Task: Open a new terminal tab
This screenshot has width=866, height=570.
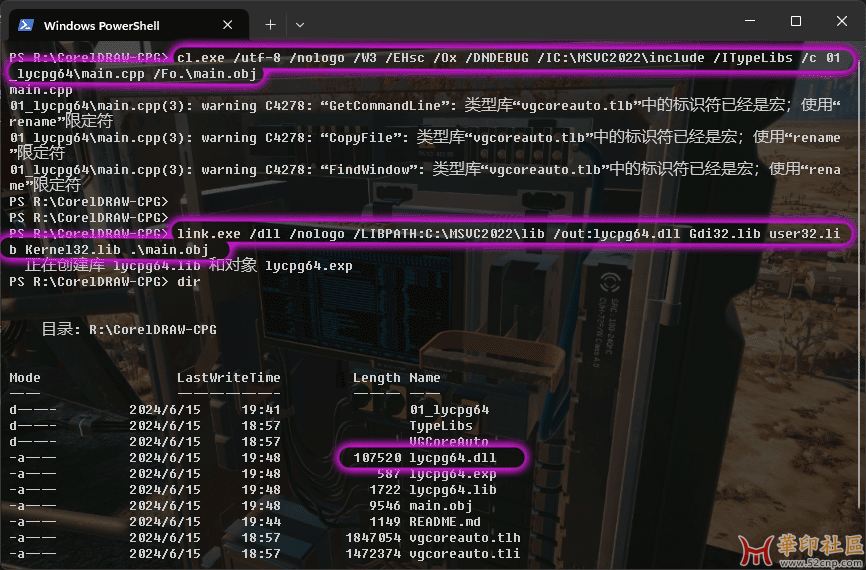Action: click(x=270, y=25)
